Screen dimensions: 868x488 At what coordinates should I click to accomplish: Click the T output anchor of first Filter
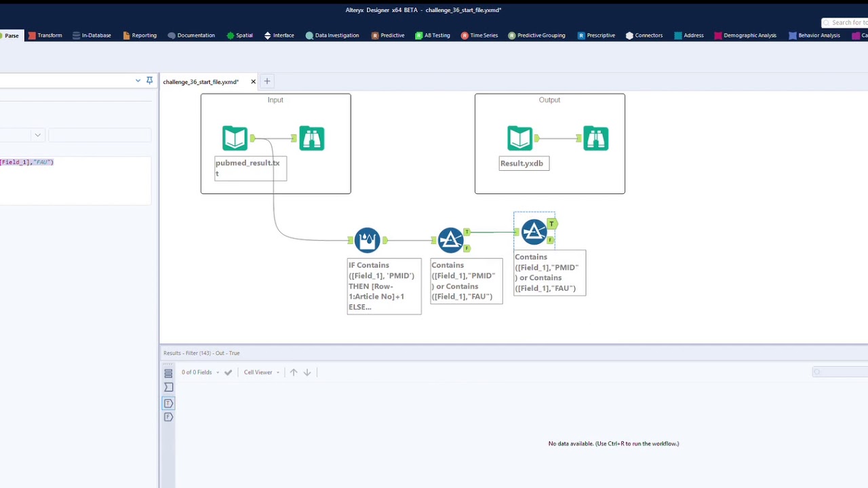coord(467,232)
